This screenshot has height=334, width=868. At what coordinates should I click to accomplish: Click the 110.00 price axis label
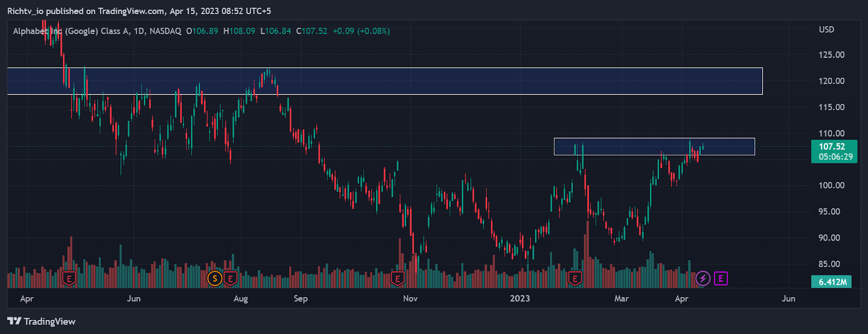832,133
